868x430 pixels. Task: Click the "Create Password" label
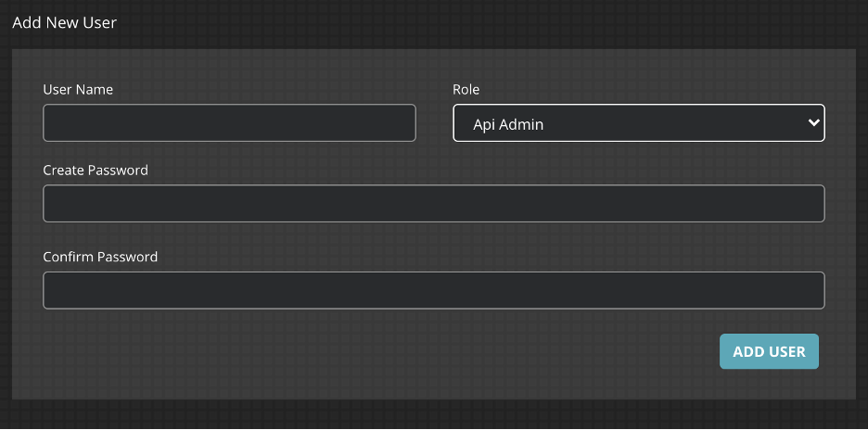[96, 171]
